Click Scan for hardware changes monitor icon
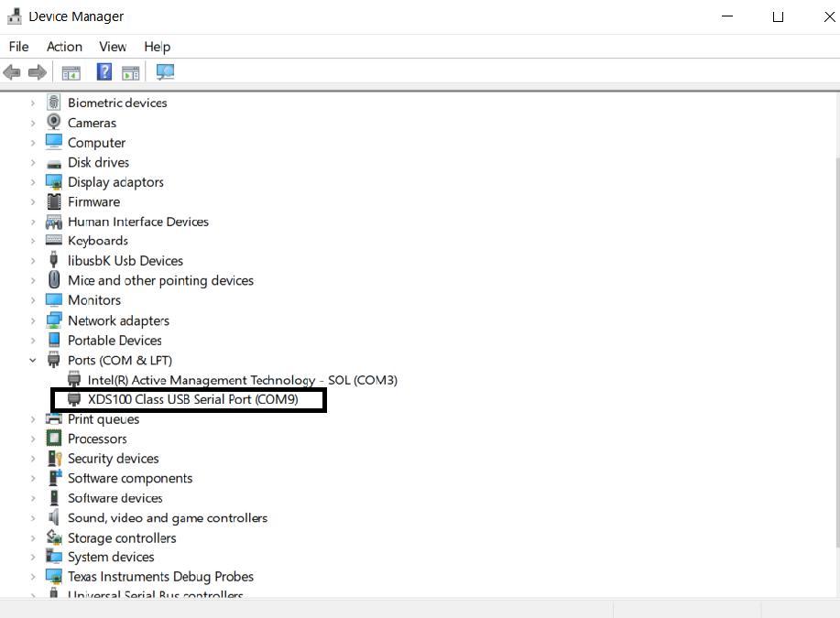 165,72
